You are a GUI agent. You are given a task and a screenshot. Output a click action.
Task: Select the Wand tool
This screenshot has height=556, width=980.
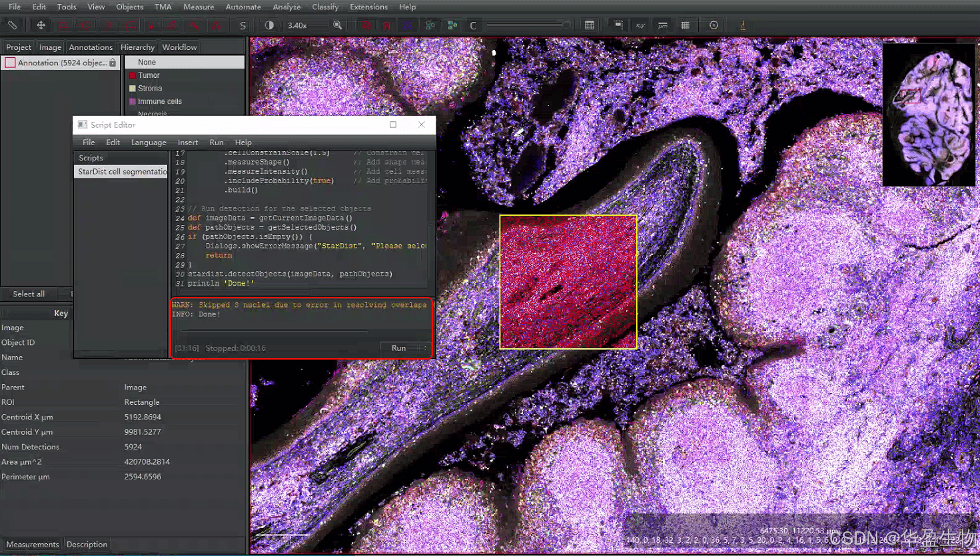coord(194,25)
